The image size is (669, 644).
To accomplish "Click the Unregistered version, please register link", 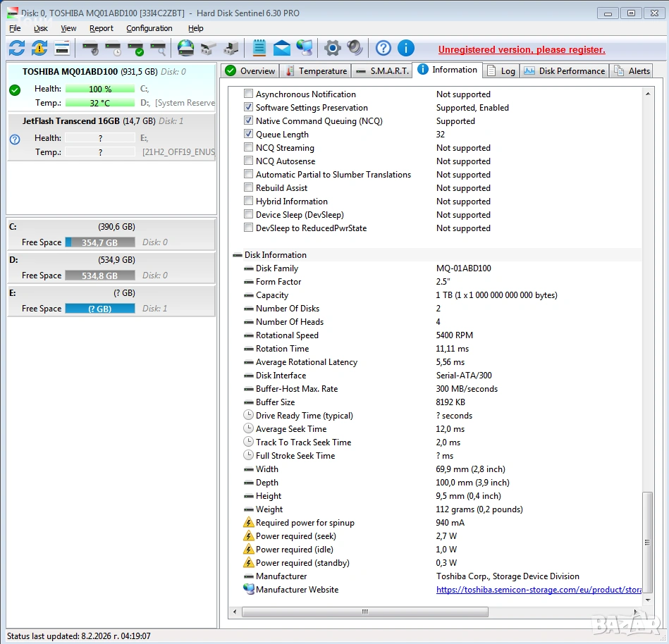I will [522, 50].
